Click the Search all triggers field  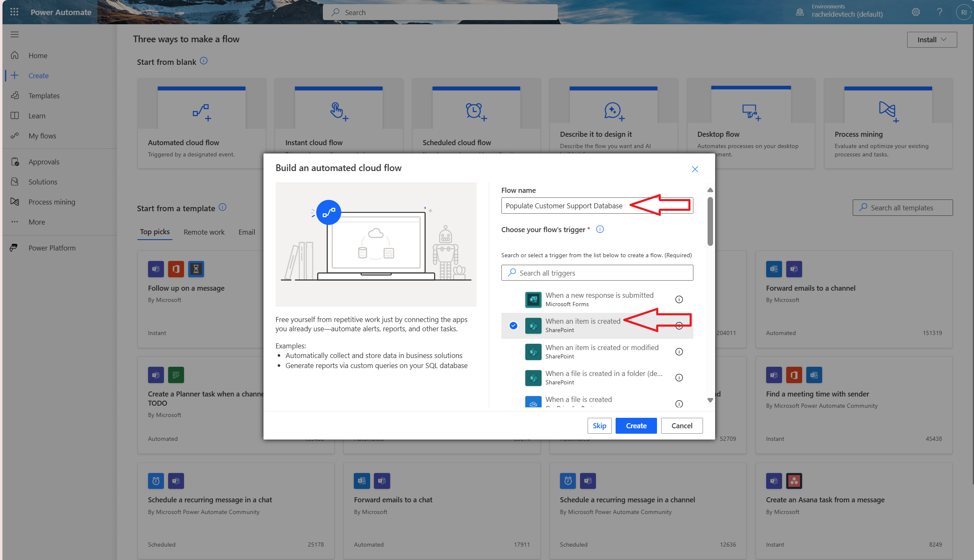click(x=597, y=273)
